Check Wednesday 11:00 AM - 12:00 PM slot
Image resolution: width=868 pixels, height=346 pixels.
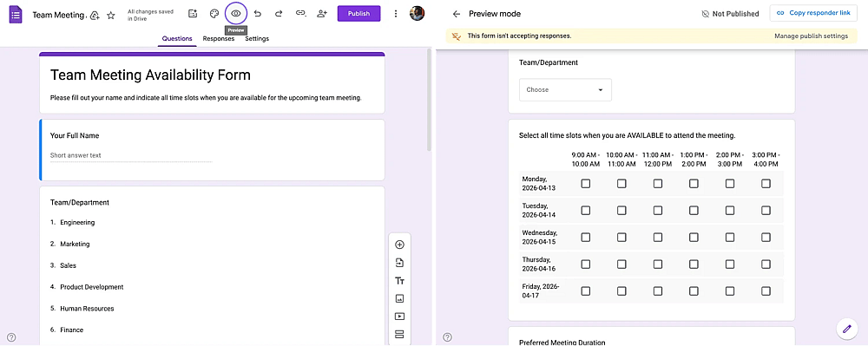(x=658, y=237)
